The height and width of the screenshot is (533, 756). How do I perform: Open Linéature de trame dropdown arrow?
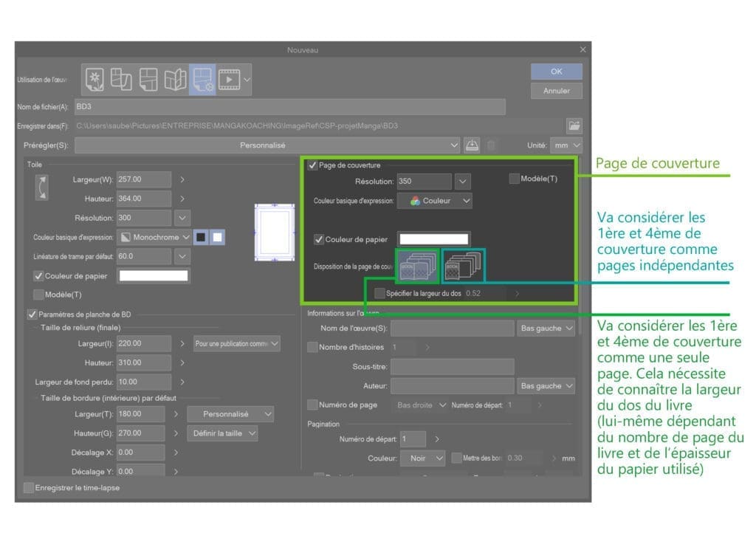182,256
